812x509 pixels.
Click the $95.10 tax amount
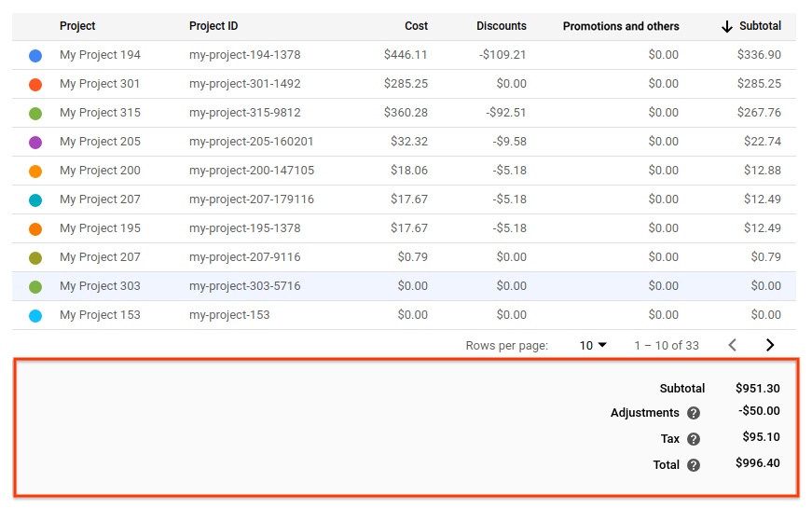click(x=762, y=436)
